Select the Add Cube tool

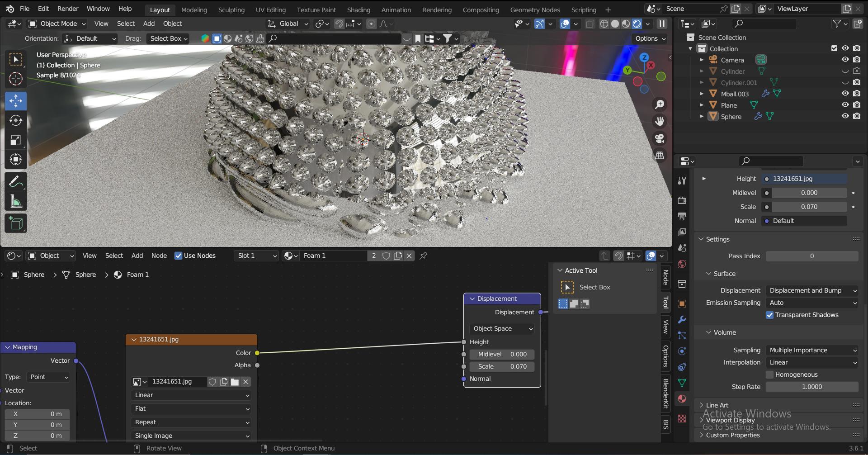click(x=16, y=223)
